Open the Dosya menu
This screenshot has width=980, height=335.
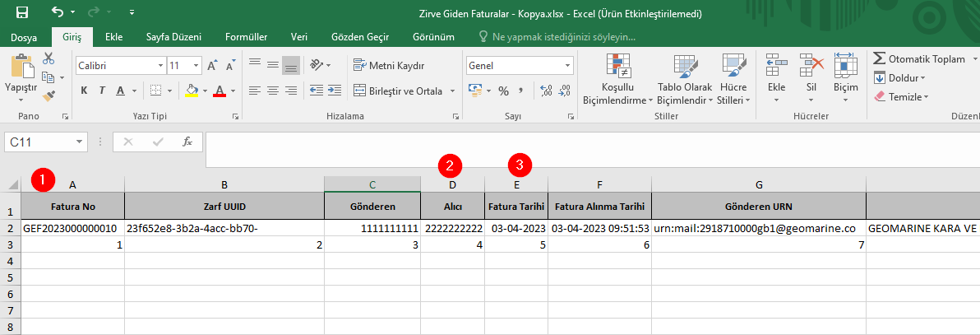coord(24,38)
